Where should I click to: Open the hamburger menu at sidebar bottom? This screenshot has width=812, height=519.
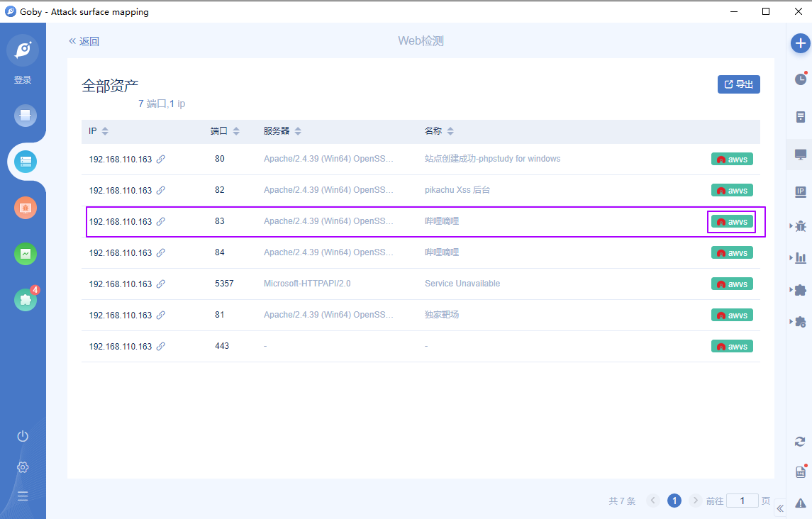pyautogui.click(x=23, y=496)
